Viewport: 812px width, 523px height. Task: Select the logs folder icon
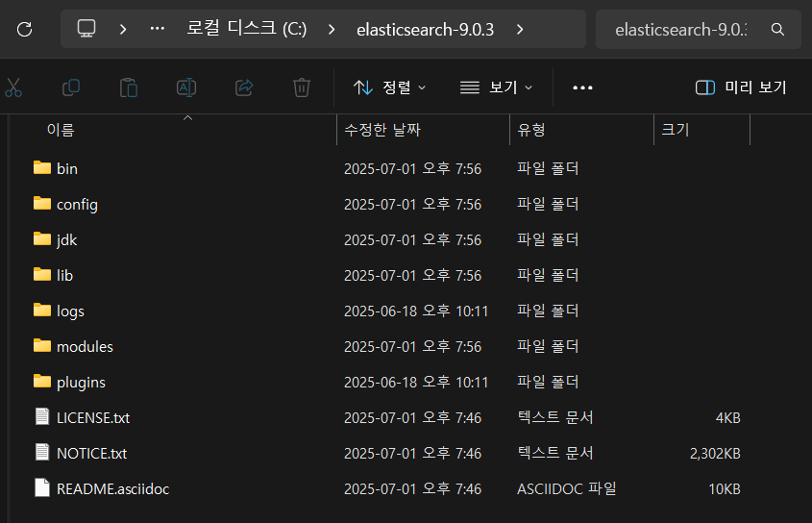[42, 311]
